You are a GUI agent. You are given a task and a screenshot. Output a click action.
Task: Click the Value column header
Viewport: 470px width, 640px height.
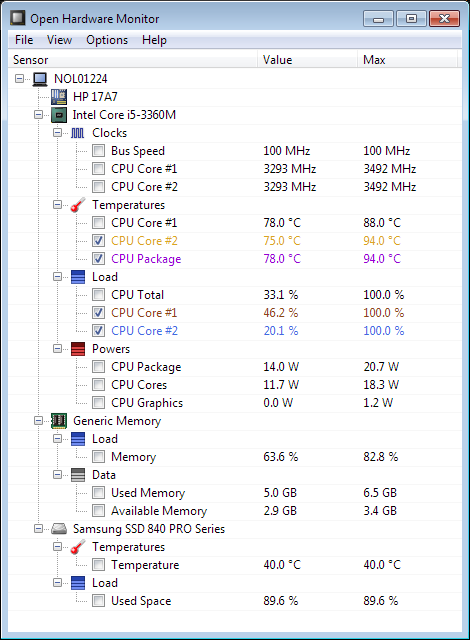click(x=307, y=60)
